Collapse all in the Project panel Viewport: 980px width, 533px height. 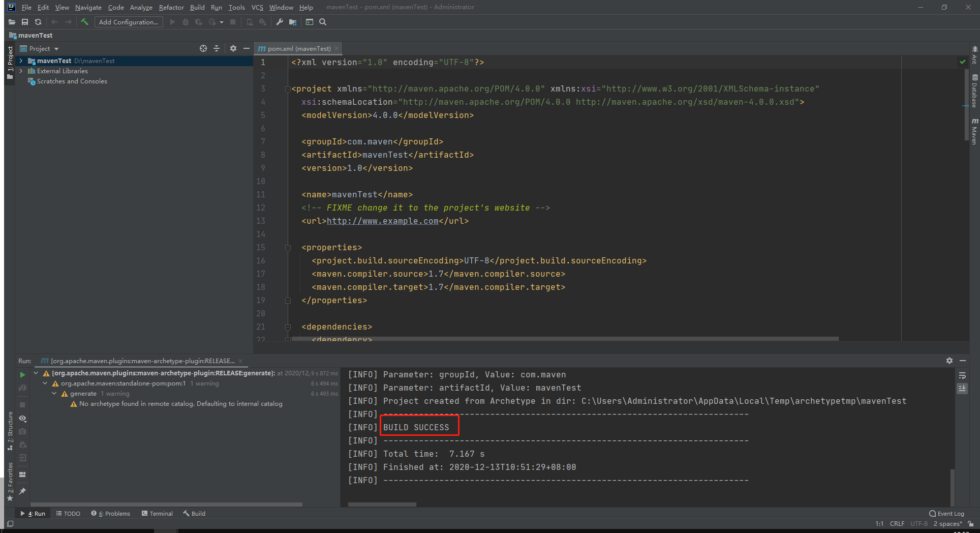(217, 48)
